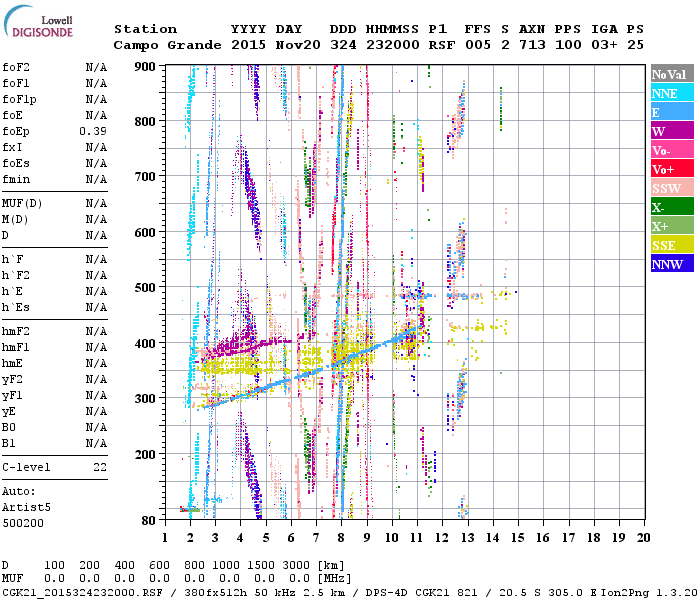700x600 pixels.
Task: Click the foE parameter label
Action: click(x=12, y=115)
